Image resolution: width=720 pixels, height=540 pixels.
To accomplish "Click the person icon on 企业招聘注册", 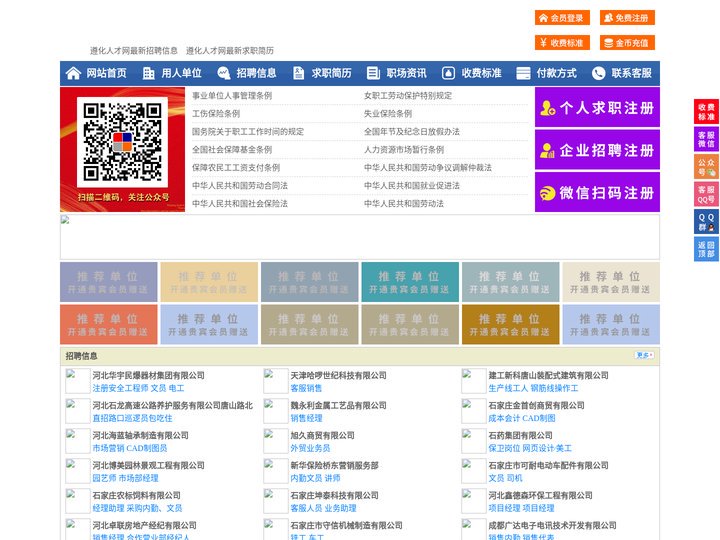I will [547, 150].
